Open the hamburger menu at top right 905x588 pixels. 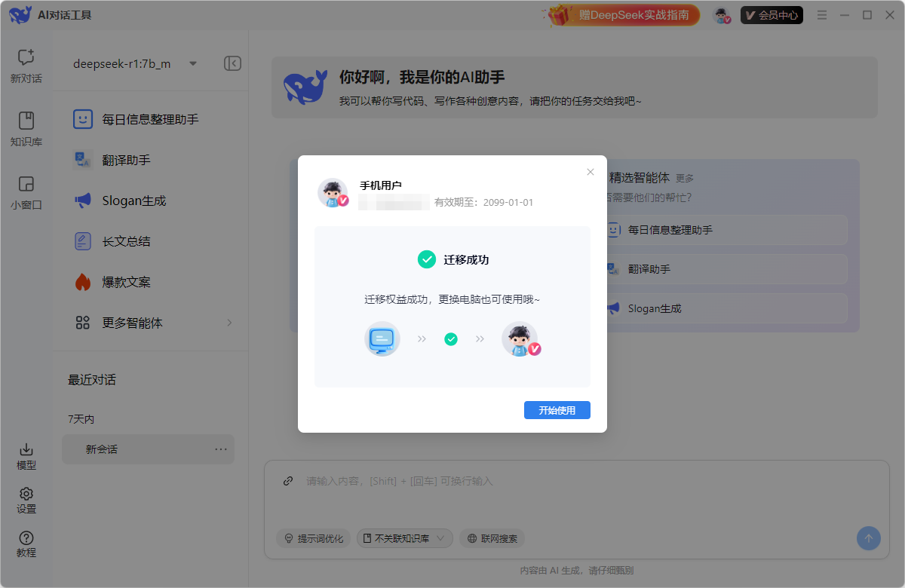[821, 14]
